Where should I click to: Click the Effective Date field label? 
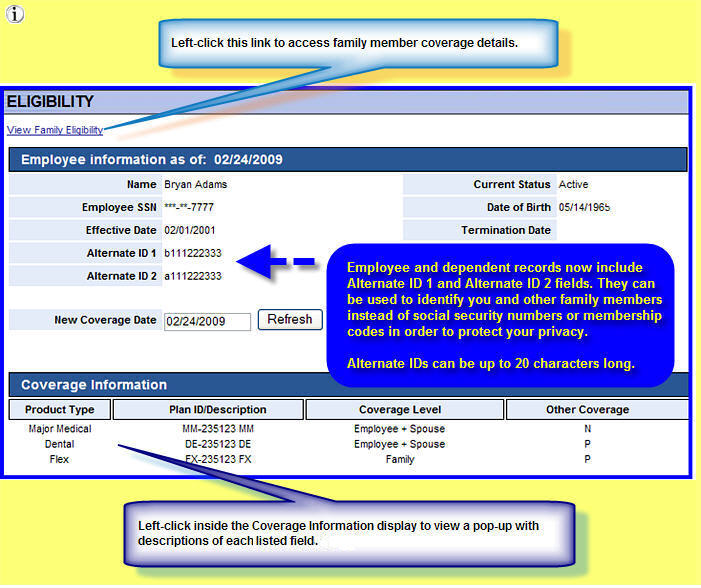(121, 230)
